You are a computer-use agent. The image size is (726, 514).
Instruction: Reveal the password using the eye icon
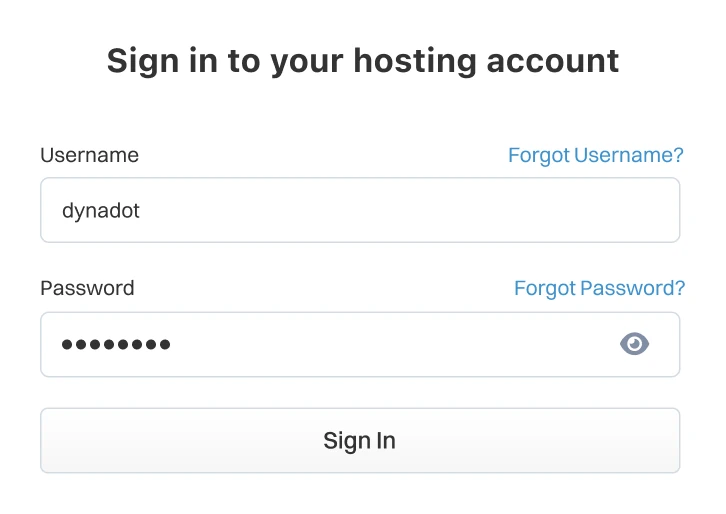[x=634, y=344]
